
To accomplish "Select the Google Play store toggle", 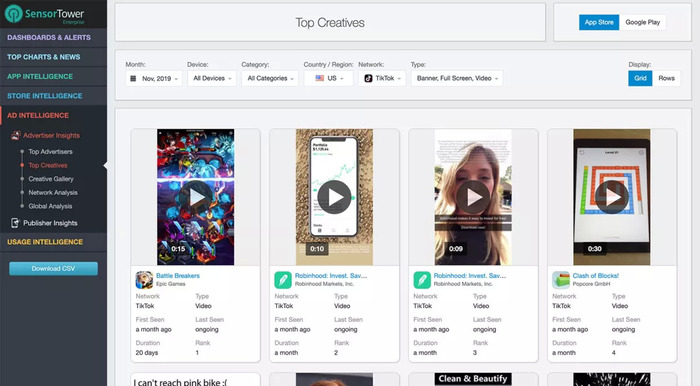I will 642,22.
